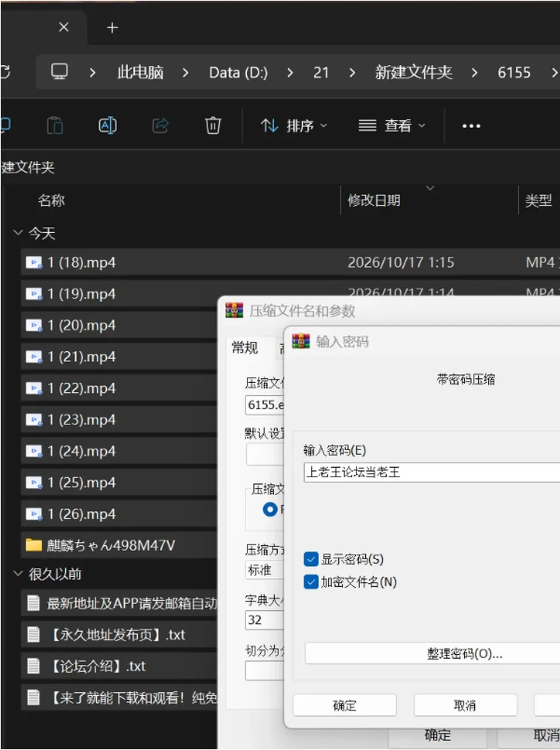Open the 查看 view dropdown
Image resolution: width=560 pixels, height=750 pixels.
(391, 125)
